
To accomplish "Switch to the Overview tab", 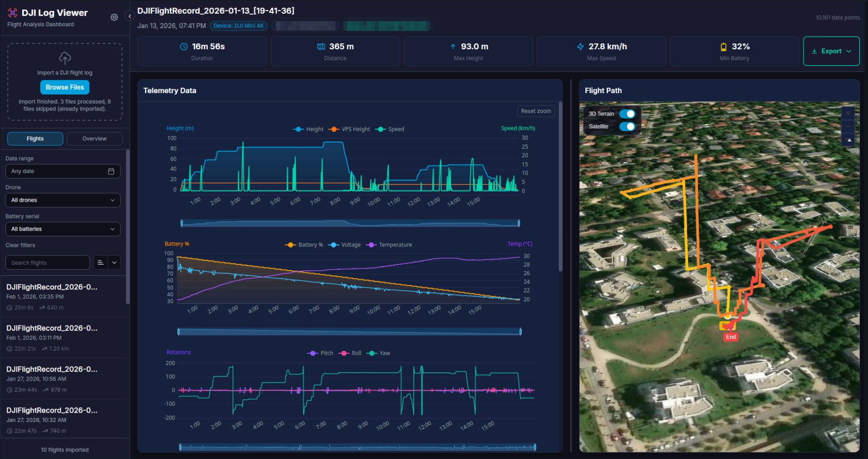I will coord(94,139).
